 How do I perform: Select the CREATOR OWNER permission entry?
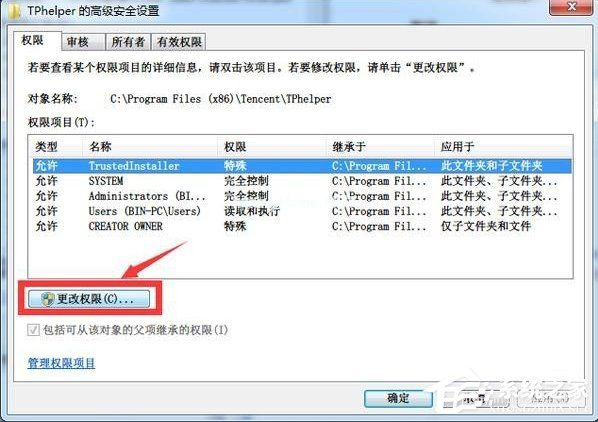pos(302,226)
